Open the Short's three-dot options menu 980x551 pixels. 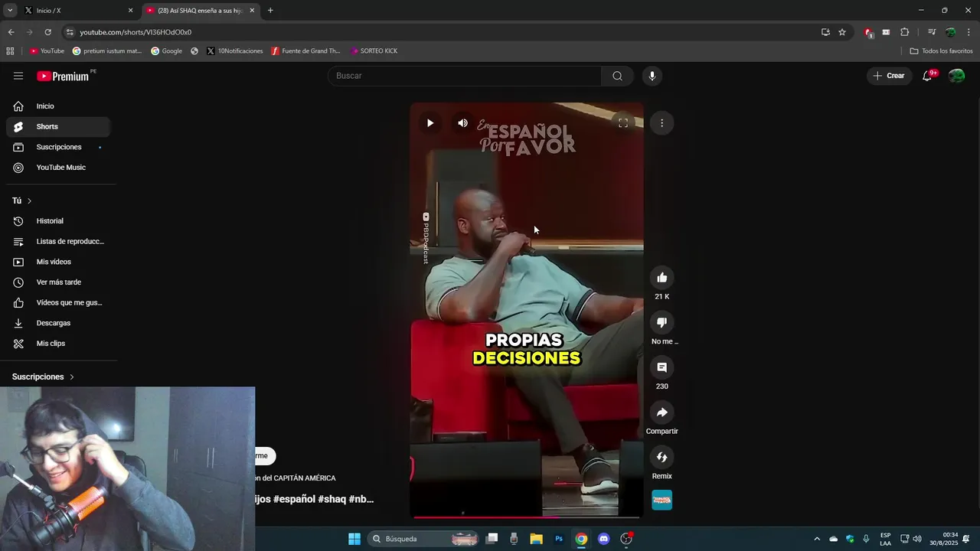click(x=661, y=123)
